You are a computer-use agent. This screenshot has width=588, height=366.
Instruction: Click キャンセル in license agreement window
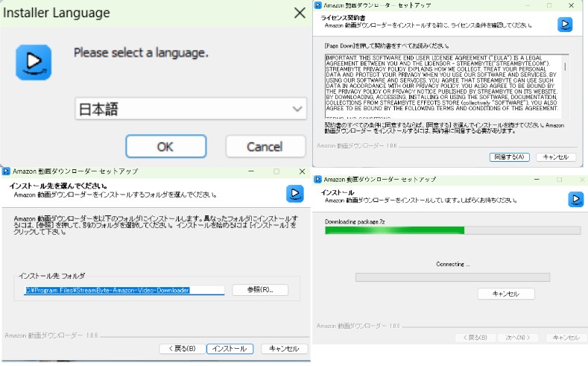(556, 157)
